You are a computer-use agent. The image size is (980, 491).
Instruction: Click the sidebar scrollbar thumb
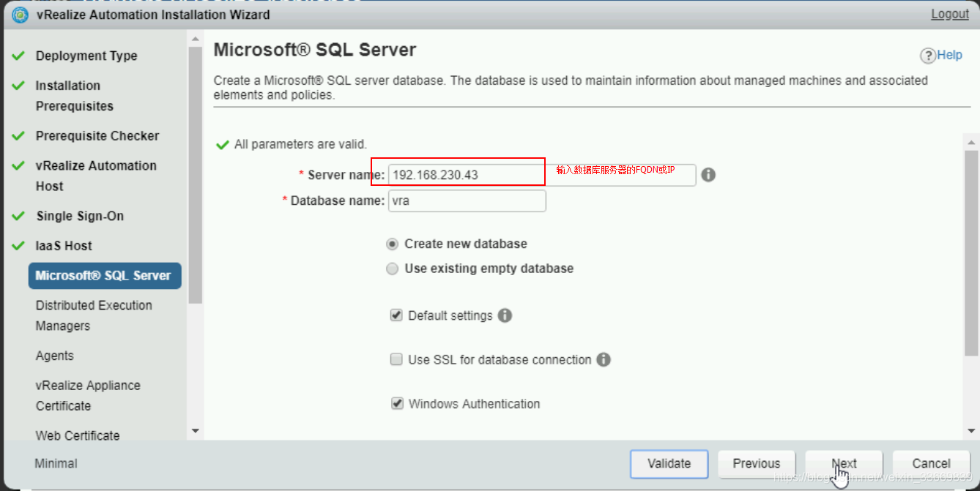coord(195,175)
